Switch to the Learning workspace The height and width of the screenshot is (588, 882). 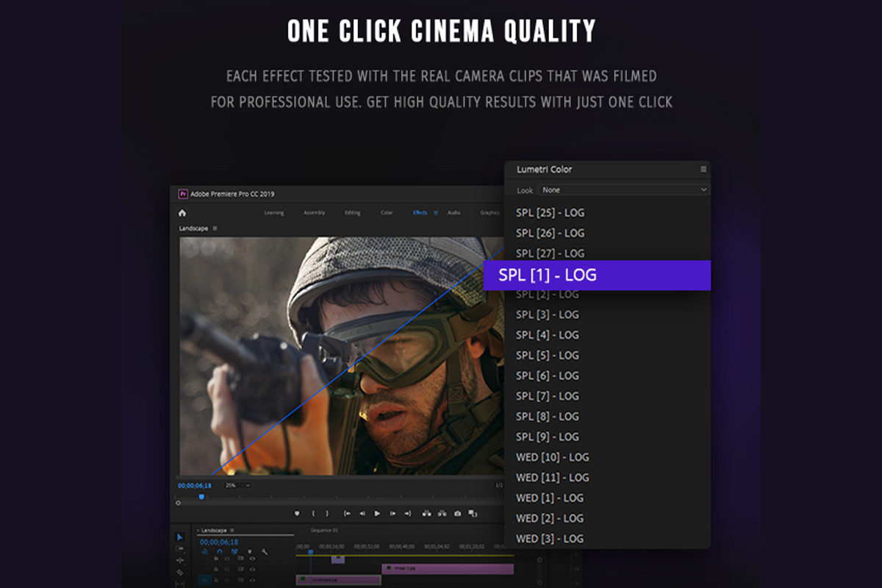click(x=274, y=212)
